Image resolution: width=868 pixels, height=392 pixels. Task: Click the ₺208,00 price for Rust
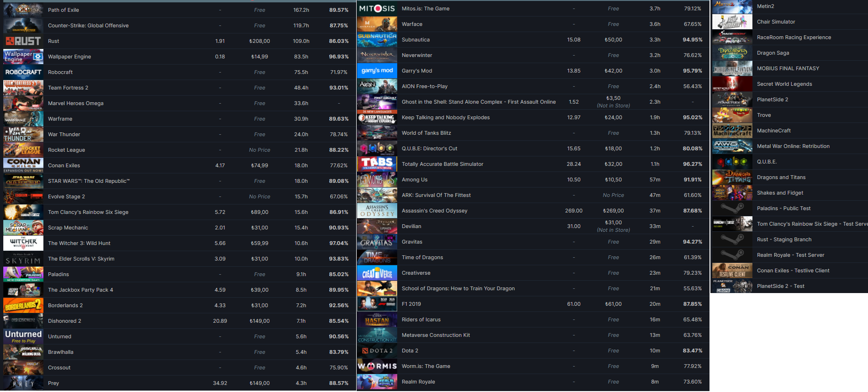(x=259, y=41)
